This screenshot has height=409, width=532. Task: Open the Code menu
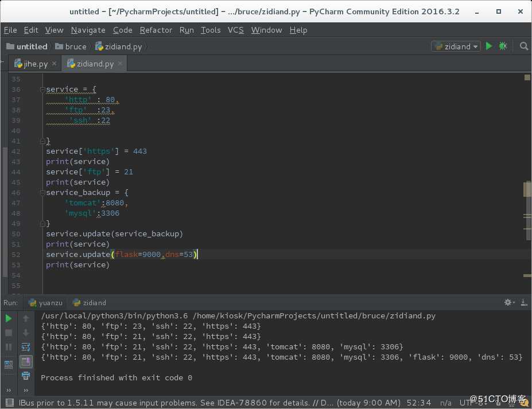coord(122,30)
